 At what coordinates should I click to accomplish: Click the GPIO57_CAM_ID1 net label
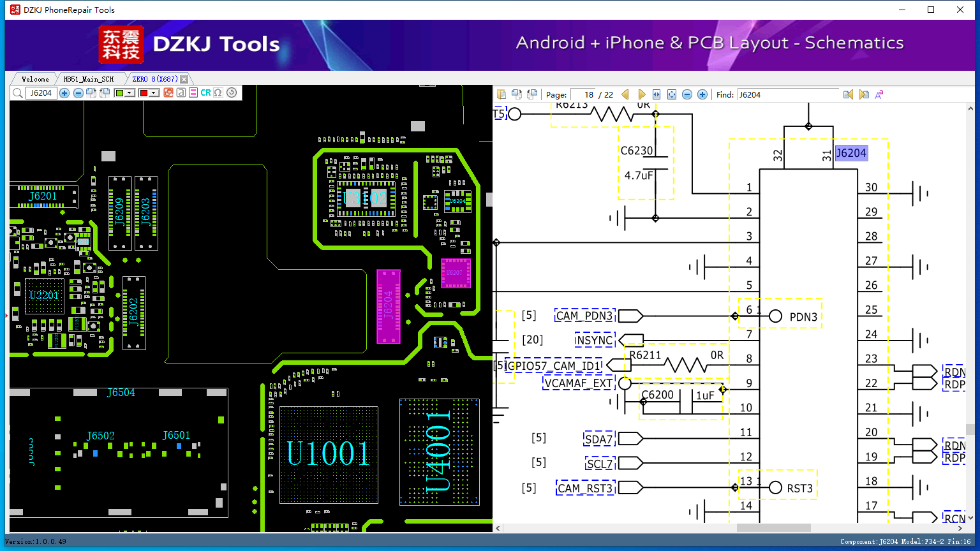pyautogui.click(x=554, y=366)
